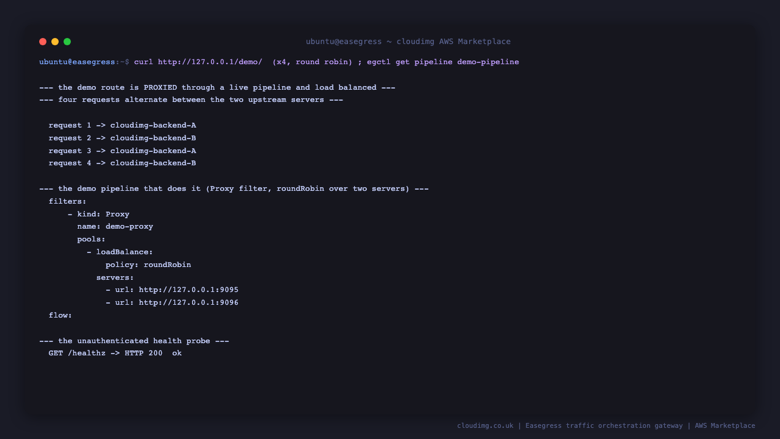Click the filters: key in YAML
The image size is (780, 439).
[x=67, y=201]
